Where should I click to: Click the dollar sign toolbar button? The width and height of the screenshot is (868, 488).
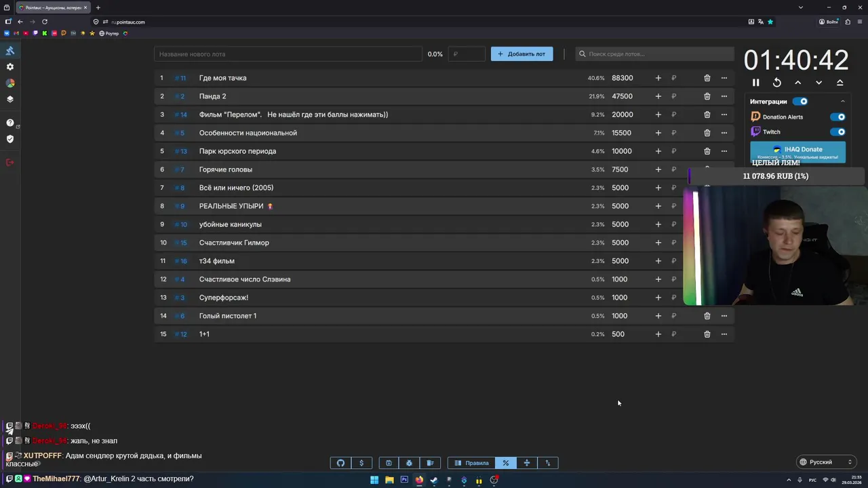tap(361, 463)
